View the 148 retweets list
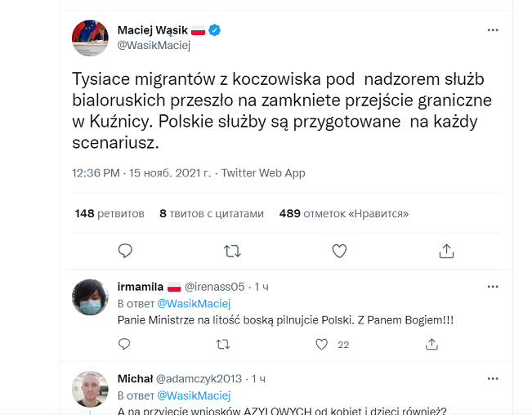532x415 pixels. point(110,213)
